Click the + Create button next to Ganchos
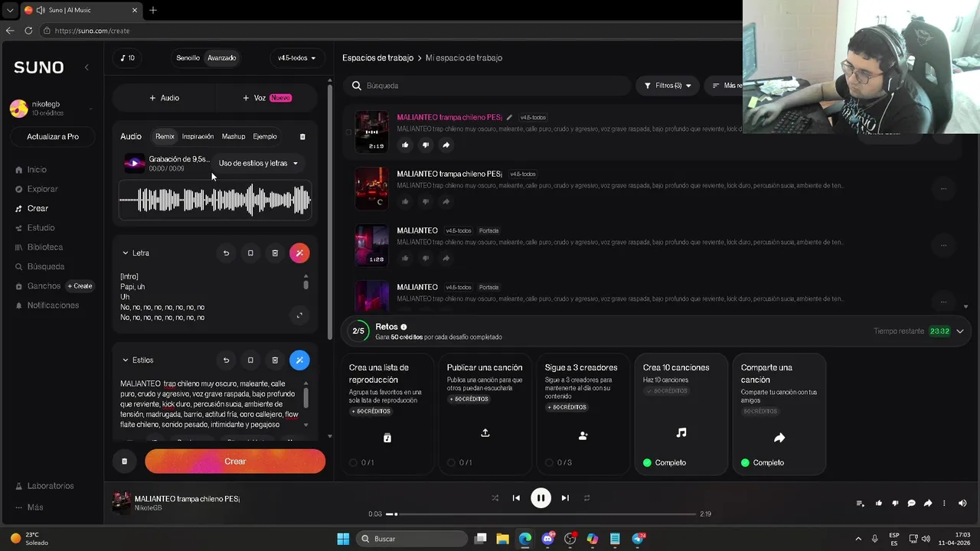 tap(80, 286)
